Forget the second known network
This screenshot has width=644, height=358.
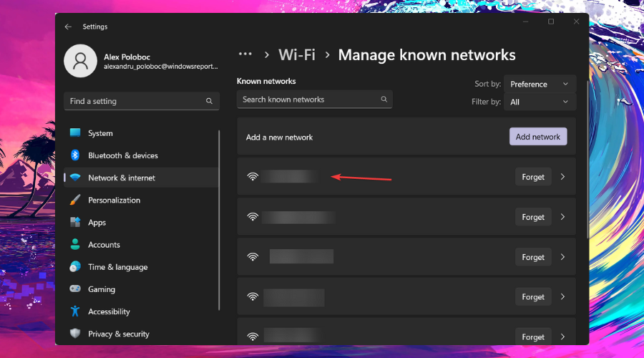[533, 217]
